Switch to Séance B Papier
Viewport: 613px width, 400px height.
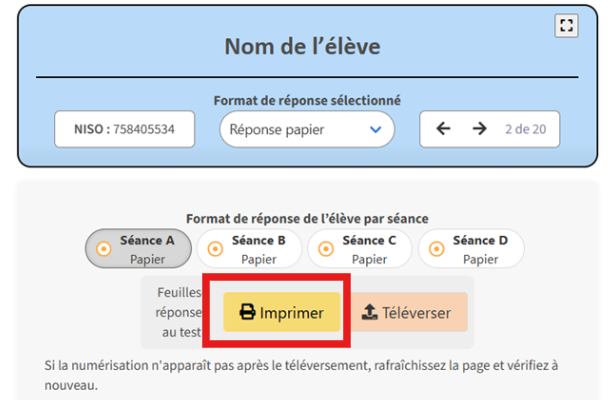(x=250, y=249)
